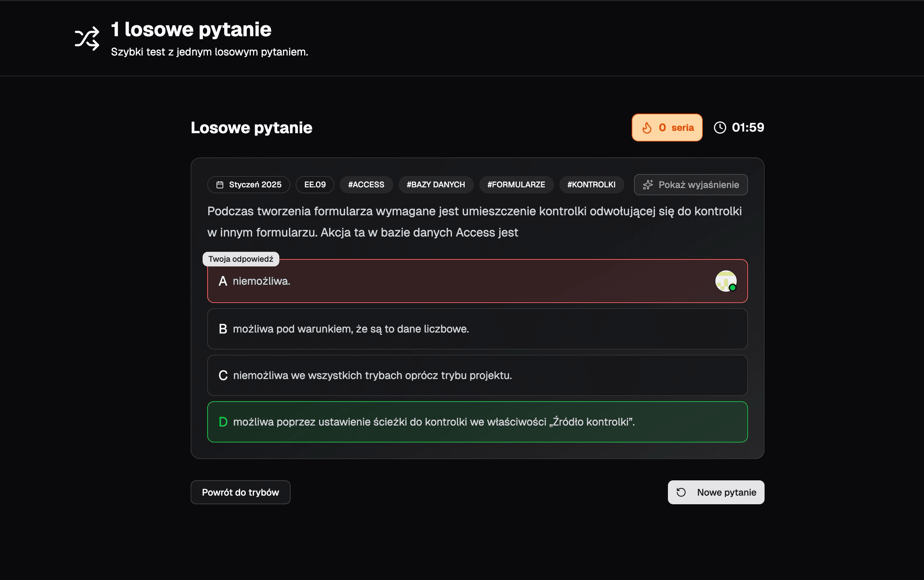Select answer C about trybu projektu
This screenshot has height=580, width=924.
point(477,376)
